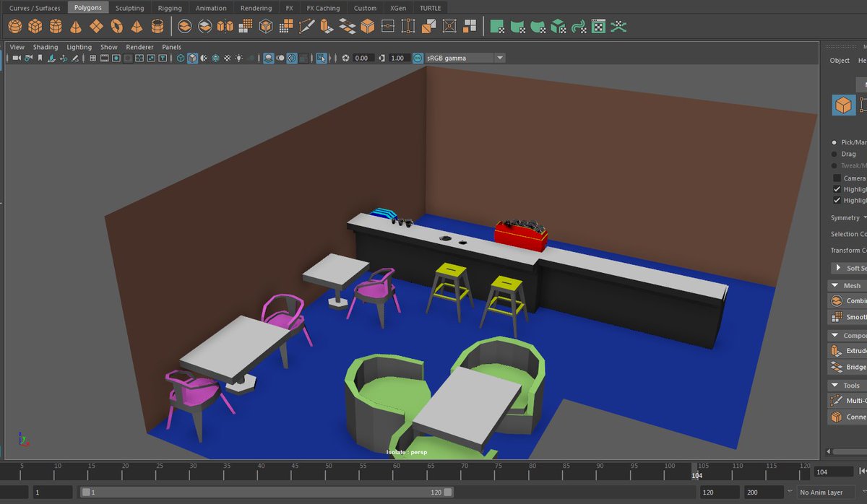867x504 pixels.
Task: Click the Extrude button in Components section
Action: click(847, 350)
